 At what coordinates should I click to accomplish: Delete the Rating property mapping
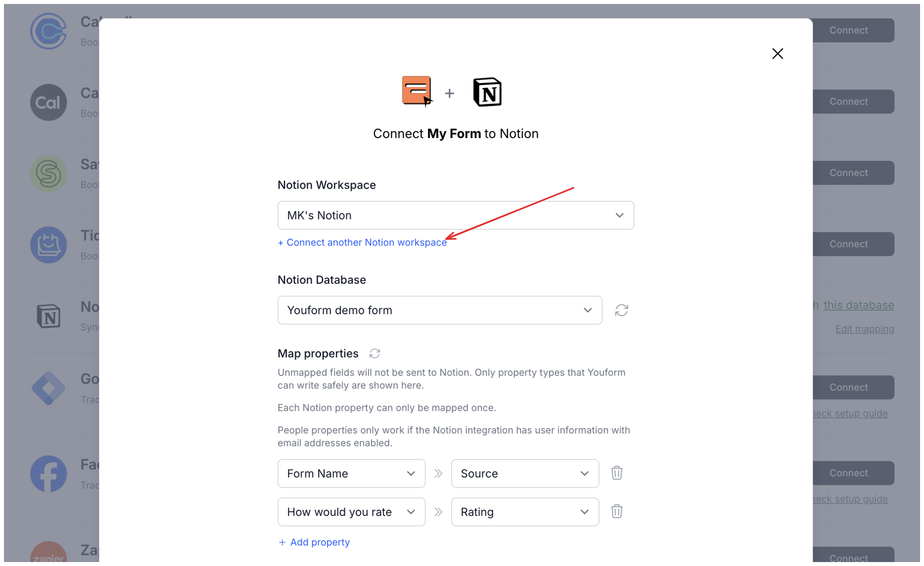tap(616, 512)
